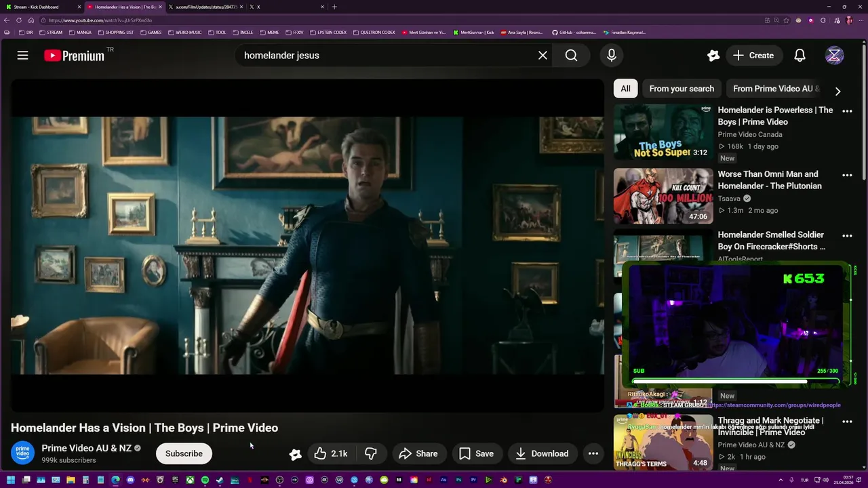Open the EPSTEIN CODEX bookmark
This screenshot has width=868, height=488.
point(328,32)
